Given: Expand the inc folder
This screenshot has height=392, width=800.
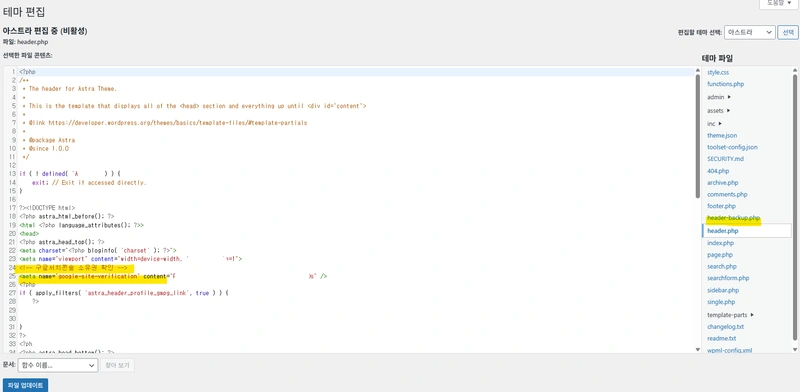Looking at the screenshot, I should coord(714,124).
